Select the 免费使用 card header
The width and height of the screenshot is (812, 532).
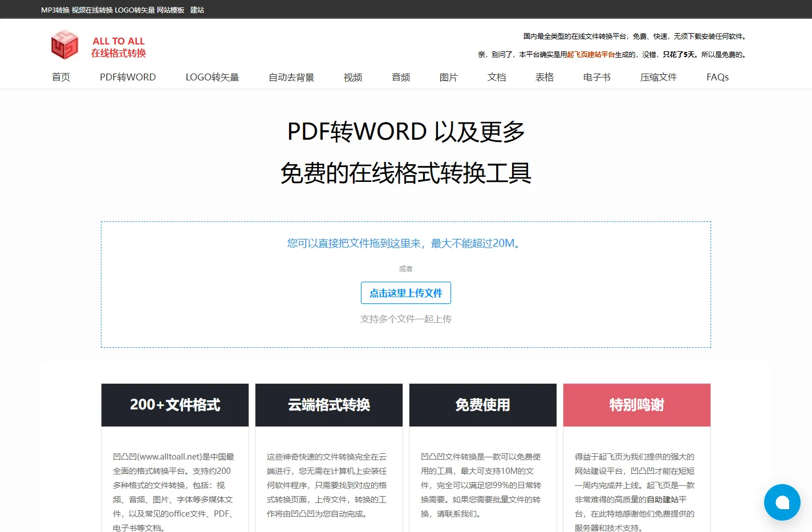[x=483, y=405]
